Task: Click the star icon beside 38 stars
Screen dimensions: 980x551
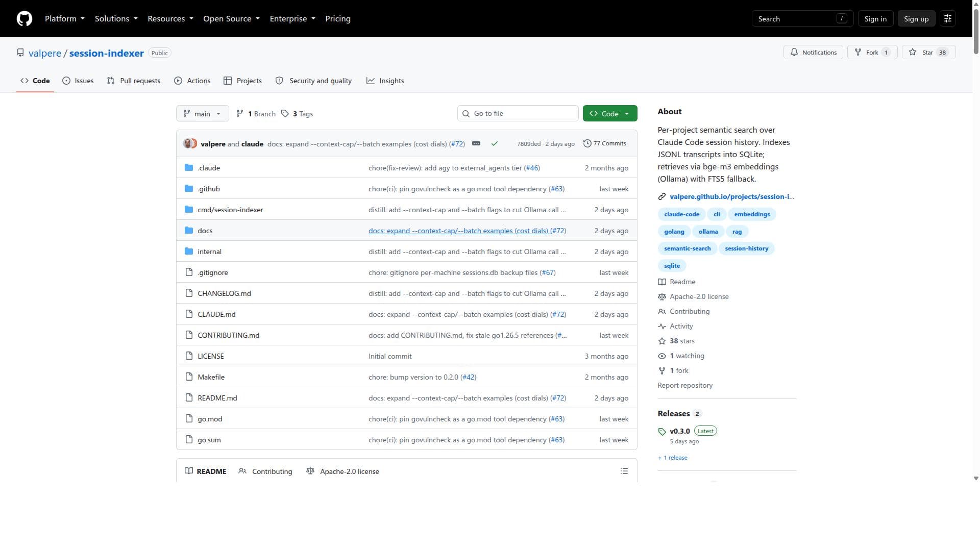Action: 662,341
